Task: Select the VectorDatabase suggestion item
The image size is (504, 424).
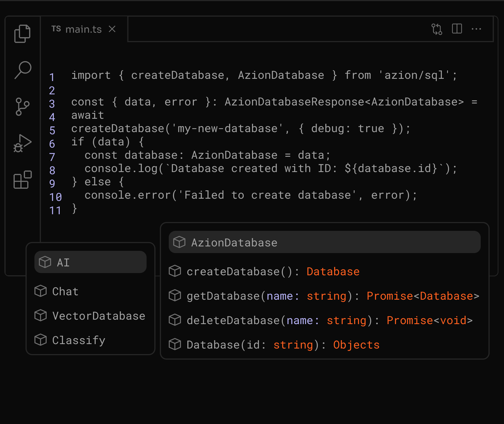Action: pos(90,316)
